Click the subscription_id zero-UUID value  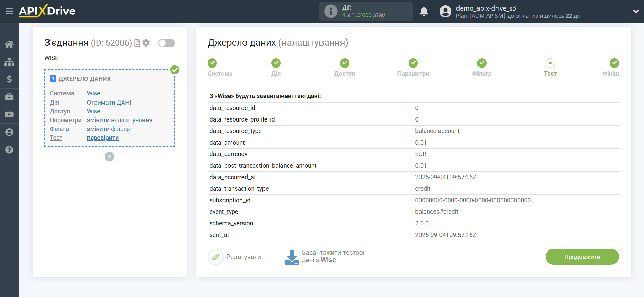pos(473,200)
